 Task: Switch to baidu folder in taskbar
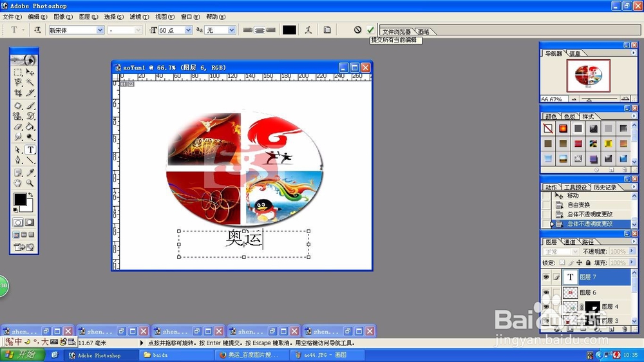tap(176, 355)
